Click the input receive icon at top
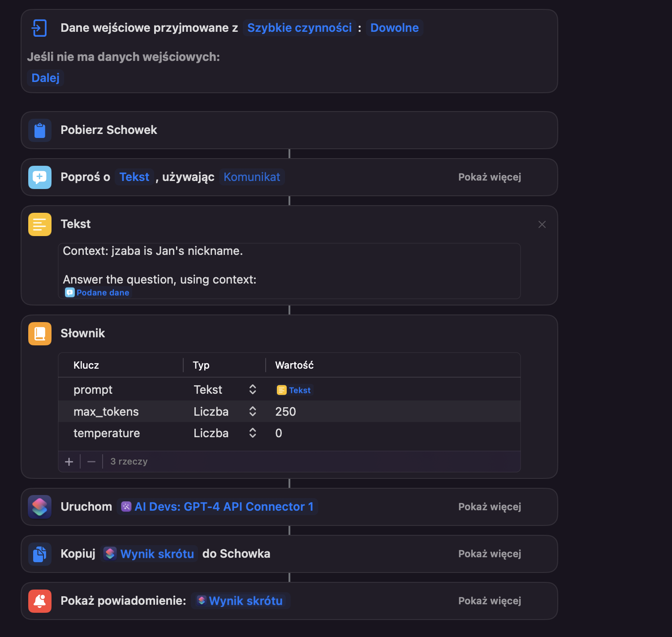This screenshot has width=672, height=637. (x=39, y=28)
